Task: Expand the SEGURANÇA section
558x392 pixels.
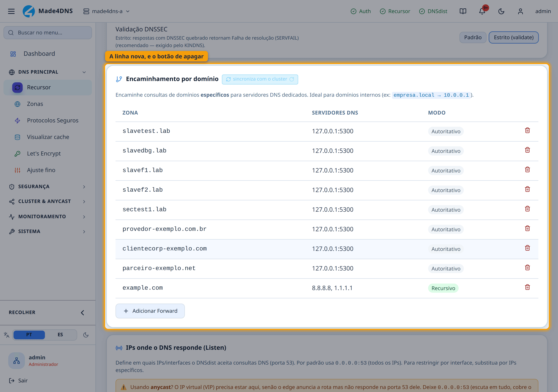Action: [48, 187]
